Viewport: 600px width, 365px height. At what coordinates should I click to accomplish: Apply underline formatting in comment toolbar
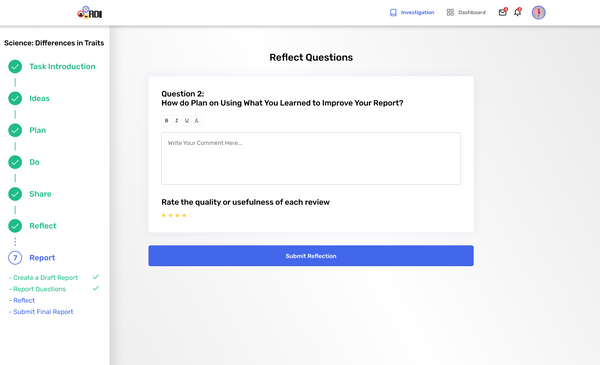click(x=186, y=121)
